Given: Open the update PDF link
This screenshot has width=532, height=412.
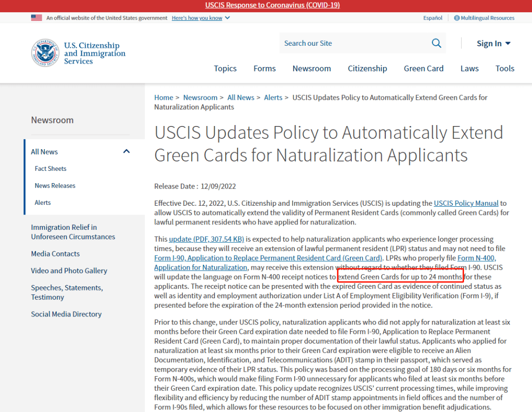Looking at the screenshot, I should coord(206,239).
